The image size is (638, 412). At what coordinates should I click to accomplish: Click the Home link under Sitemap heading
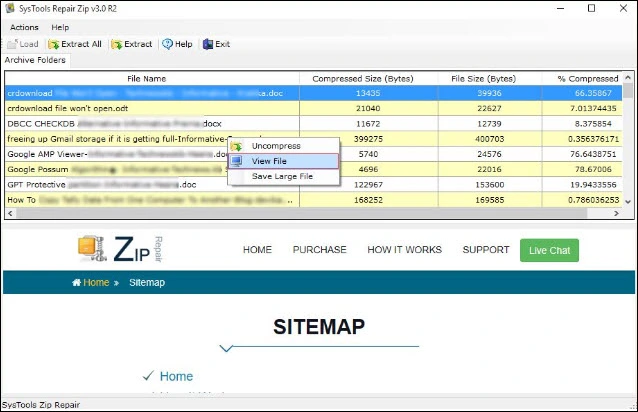pos(176,376)
